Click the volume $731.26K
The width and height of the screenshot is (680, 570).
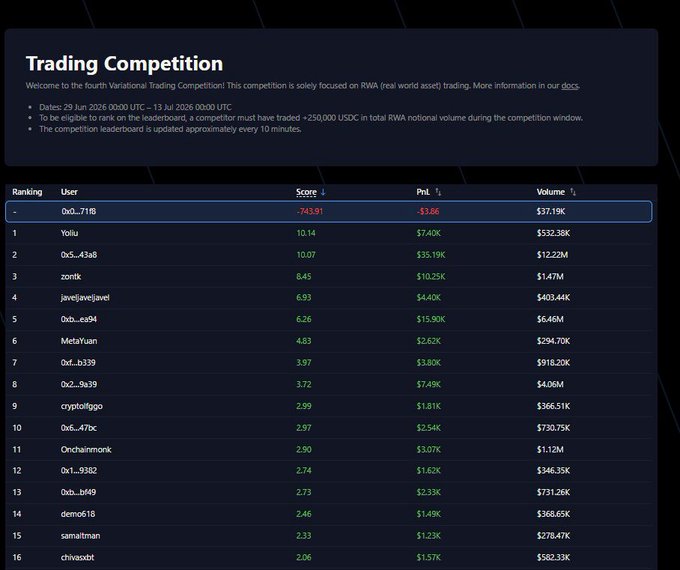click(553, 492)
